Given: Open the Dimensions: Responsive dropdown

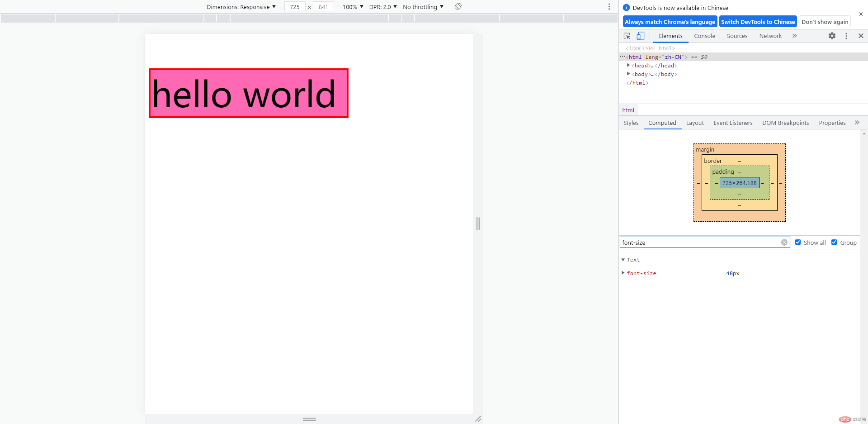Looking at the screenshot, I should (241, 7).
